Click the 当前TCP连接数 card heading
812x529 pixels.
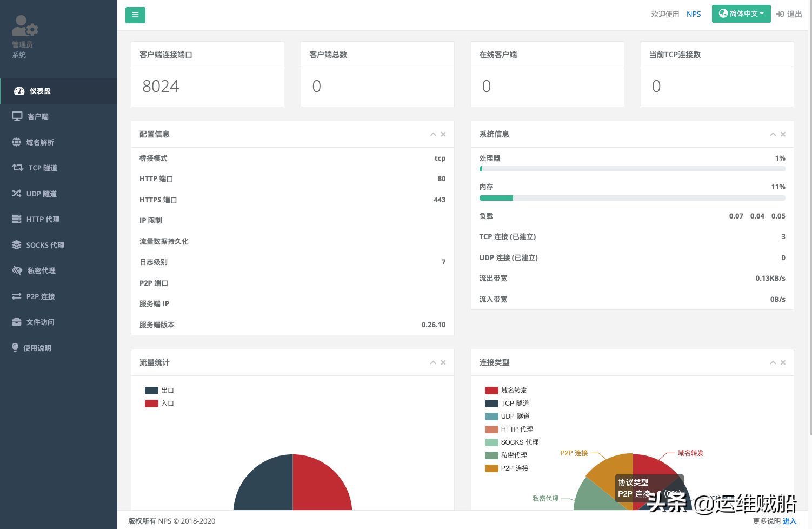675,55
